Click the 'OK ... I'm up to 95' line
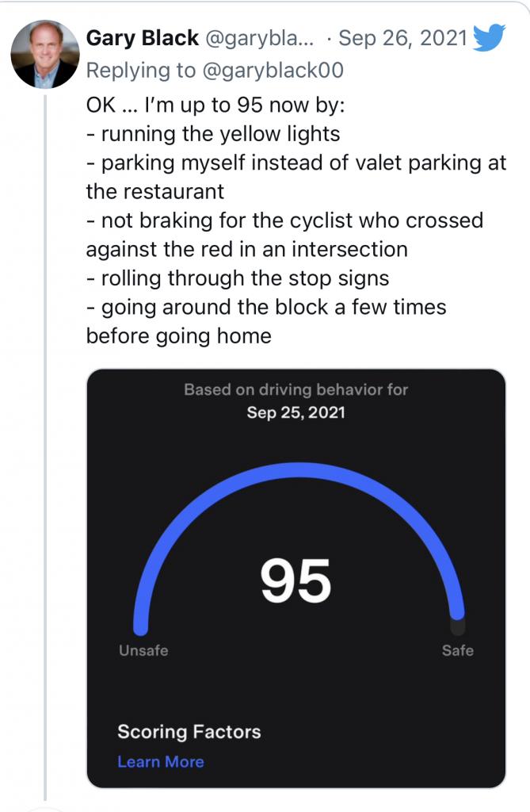 (x=215, y=105)
